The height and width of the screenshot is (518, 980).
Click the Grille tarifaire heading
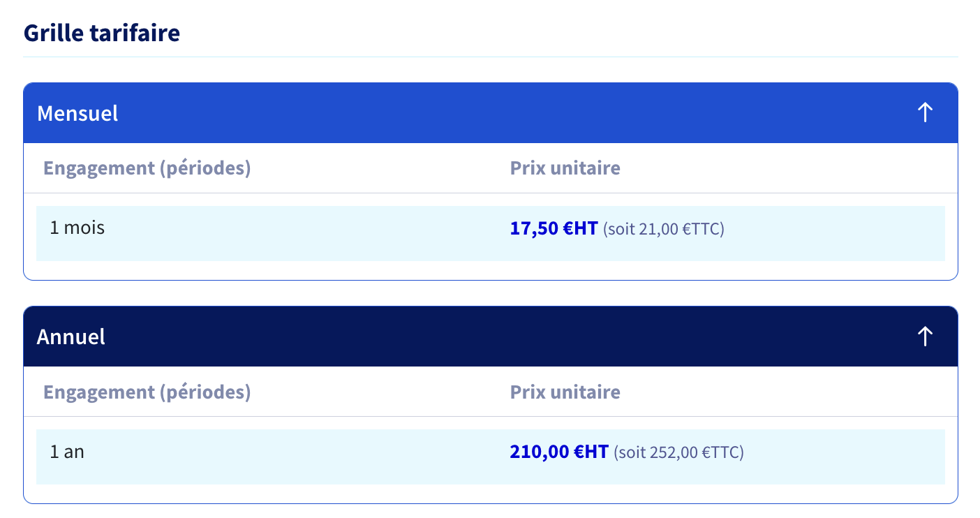(x=102, y=33)
